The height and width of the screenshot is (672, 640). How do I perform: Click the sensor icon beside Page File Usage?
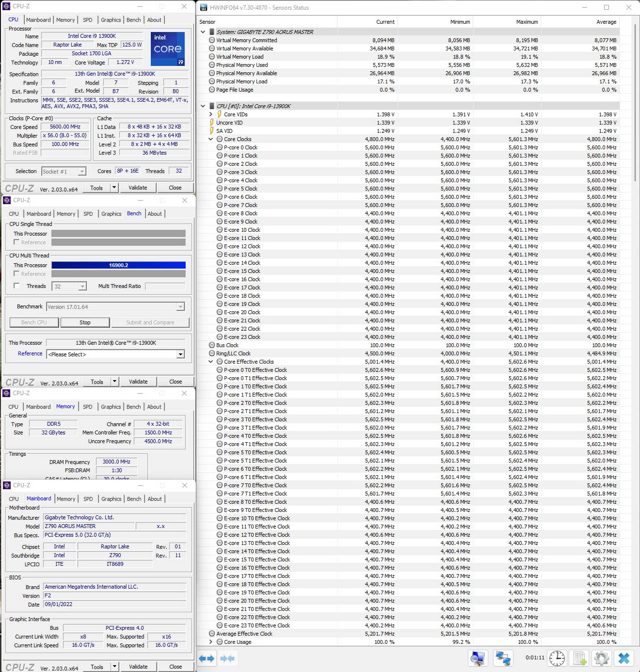coord(212,90)
